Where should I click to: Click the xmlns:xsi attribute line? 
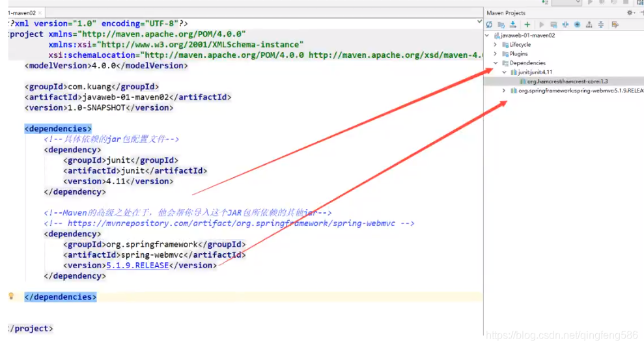tap(176, 44)
